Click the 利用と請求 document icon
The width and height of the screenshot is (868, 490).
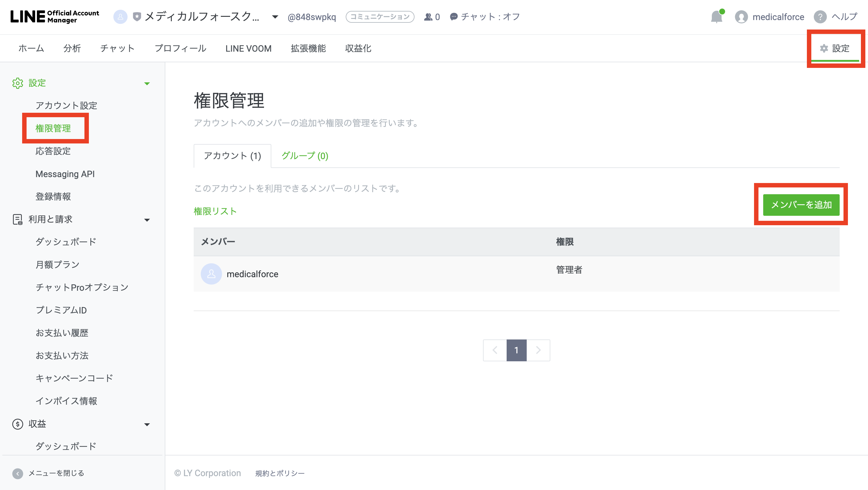tap(17, 219)
